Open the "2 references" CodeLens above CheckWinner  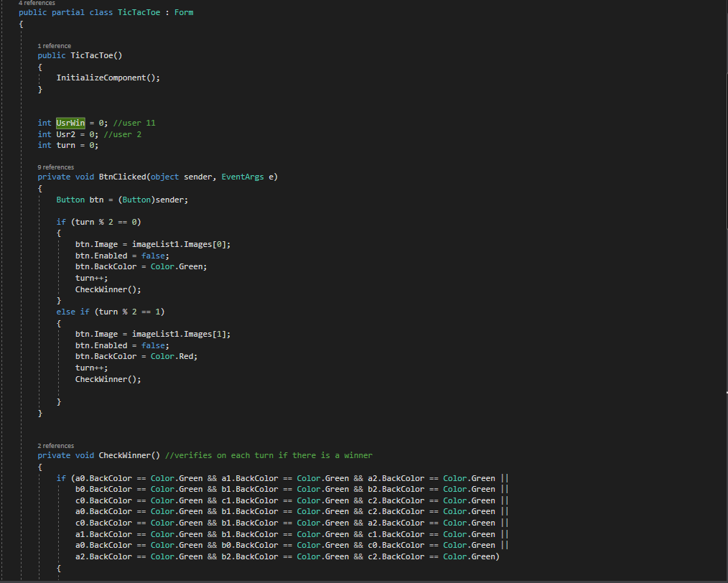[56, 446]
